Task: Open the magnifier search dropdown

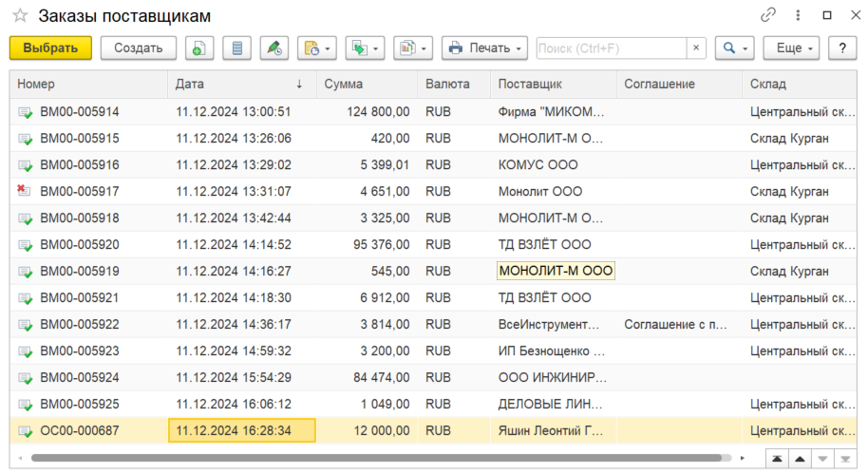Action: tap(735, 48)
